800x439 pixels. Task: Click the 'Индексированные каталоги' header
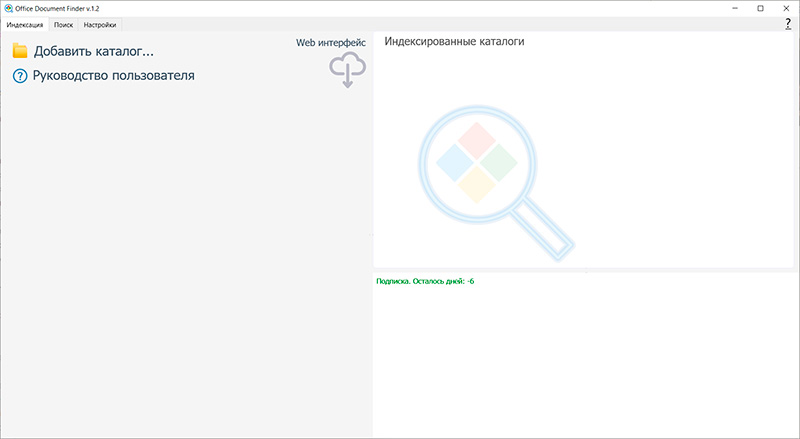[454, 42]
